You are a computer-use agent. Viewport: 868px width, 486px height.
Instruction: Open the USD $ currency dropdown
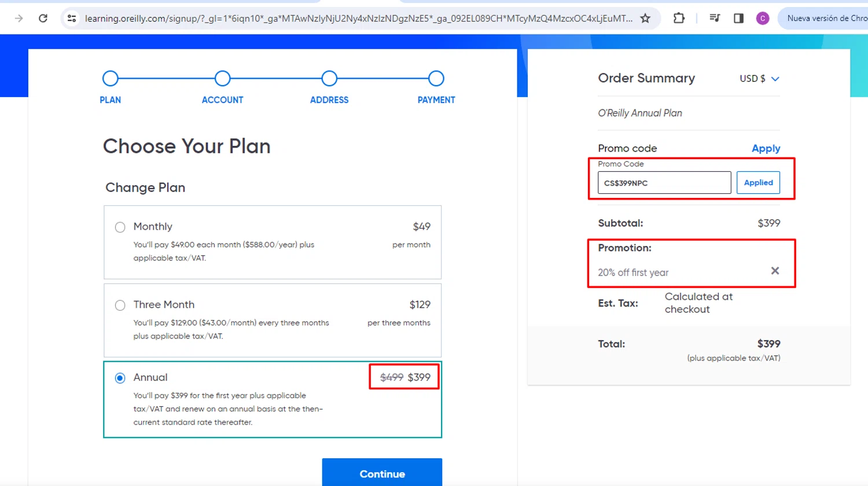click(759, 79)
